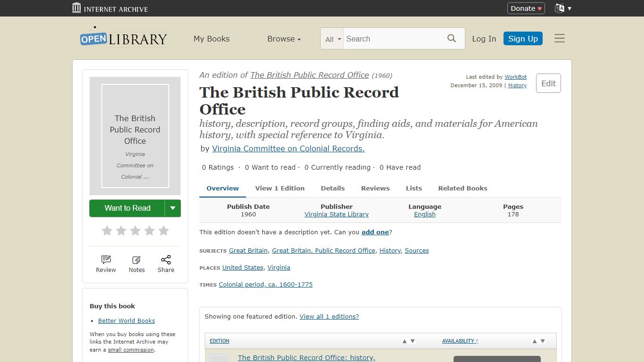Click the search magnifier icon
The height and width of the screenshot is (362, 644).
click(x=452, y=39)
